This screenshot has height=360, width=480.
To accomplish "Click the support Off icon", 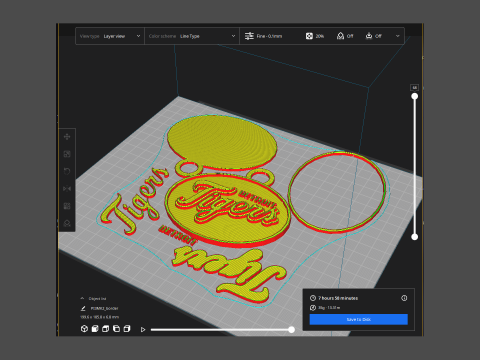I will [x=340, y=36].
